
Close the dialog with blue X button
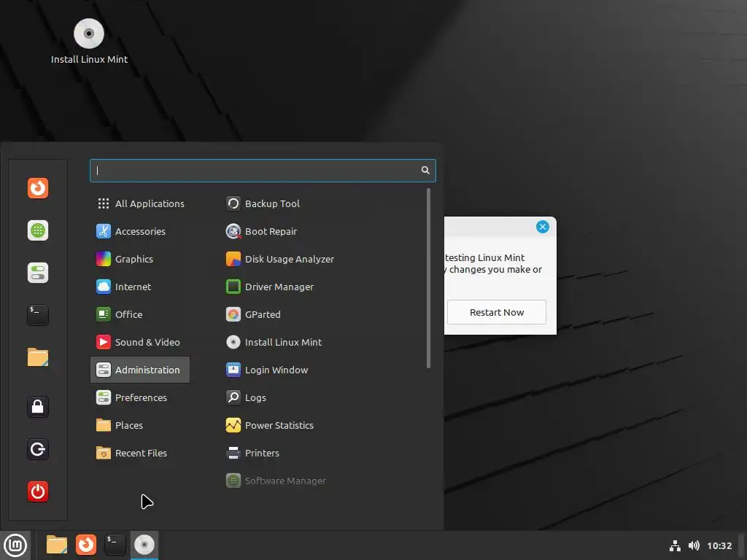coord(542,227)
